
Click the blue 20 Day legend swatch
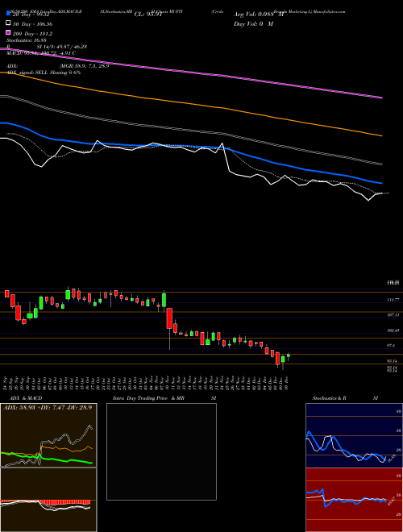(8, 14)
